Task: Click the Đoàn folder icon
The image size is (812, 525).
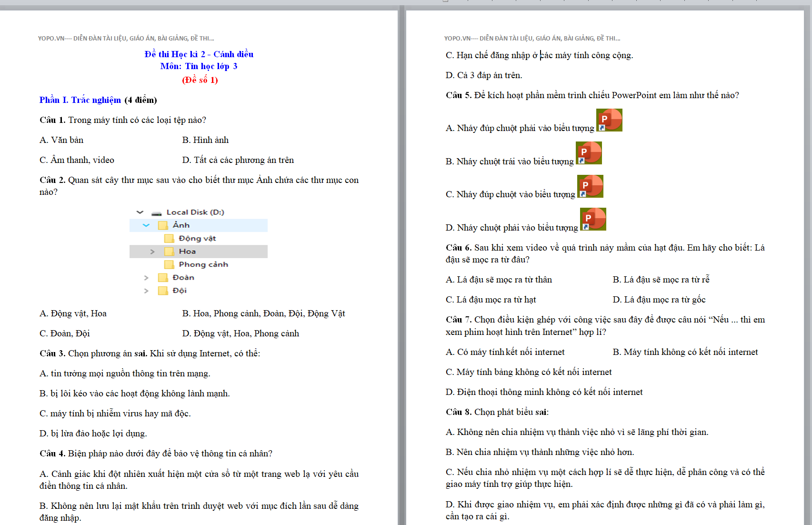Action: 163,278
